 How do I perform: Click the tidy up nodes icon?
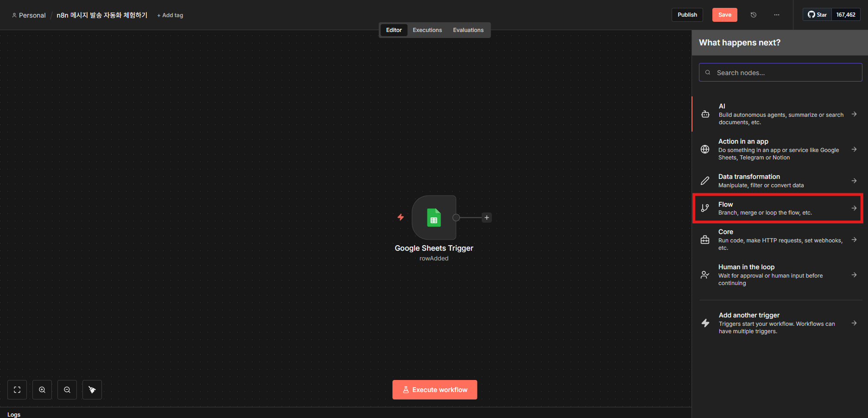point(92,390)
